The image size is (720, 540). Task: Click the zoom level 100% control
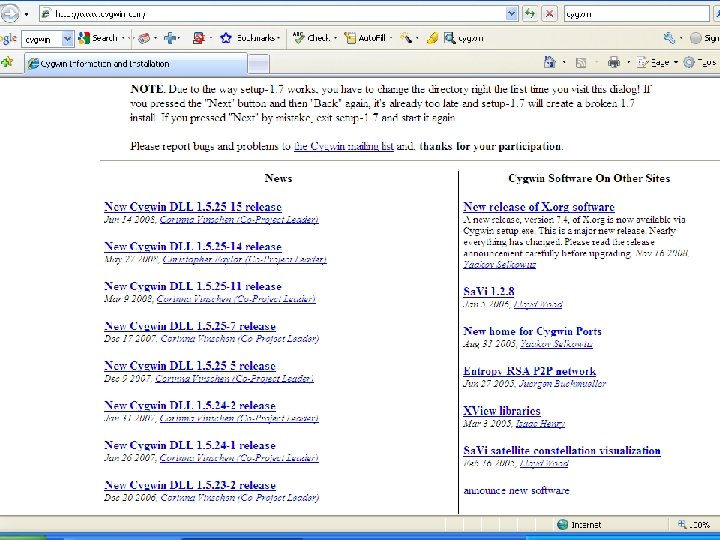[694, 525]
